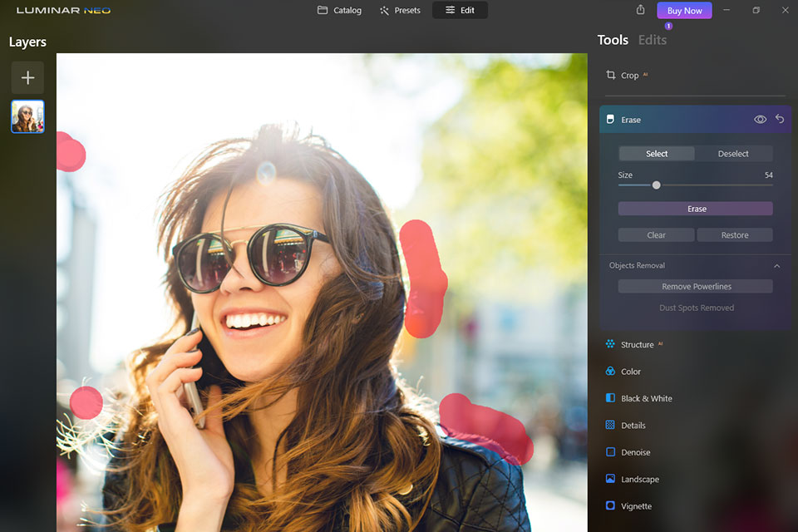Activate the Deselect brush mode
Viewport: 798px width, 532px height.
coord(733,153)
